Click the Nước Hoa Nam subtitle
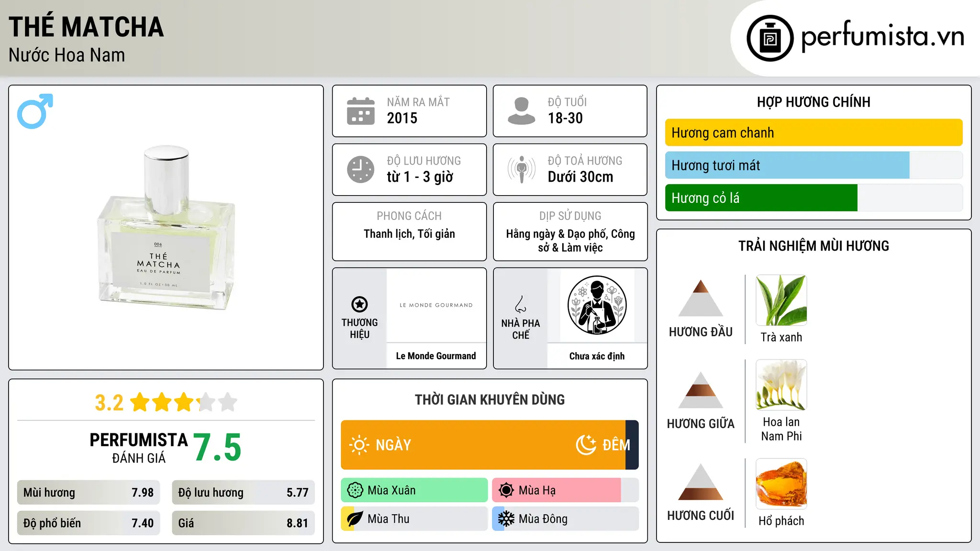Viewport: 980px width, 551px height. click(67, 55)
